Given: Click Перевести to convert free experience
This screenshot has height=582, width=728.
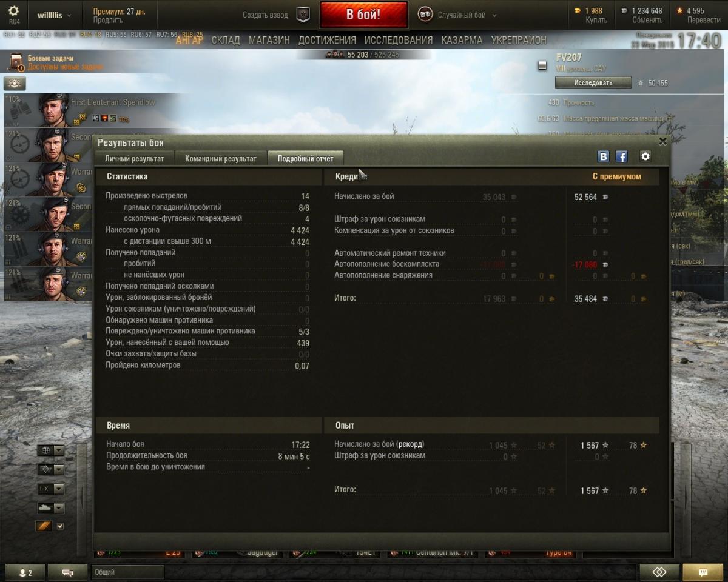Looking at the screenshot, I should (x=704, y=20).
